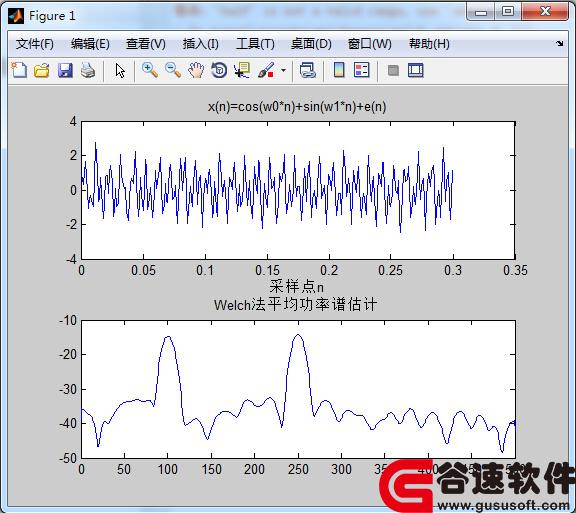
Task: Select the Edit Plot arrow tool
Action: pos(120,70)
